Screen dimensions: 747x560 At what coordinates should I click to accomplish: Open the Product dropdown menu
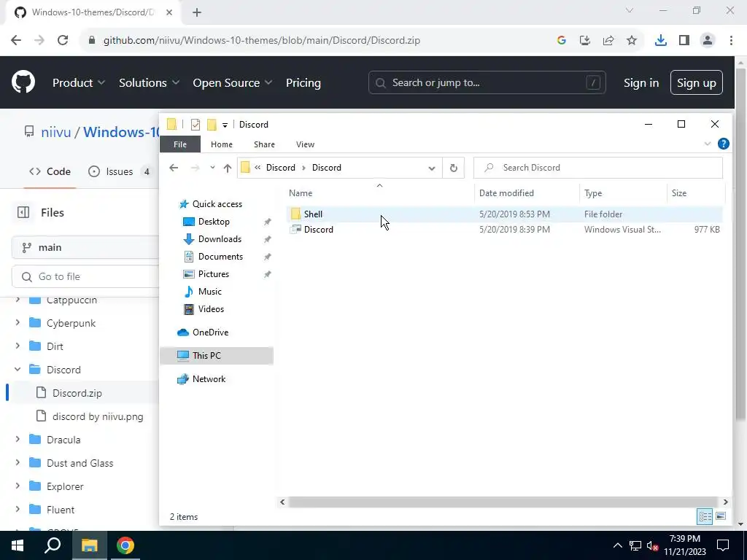[79, 83]
